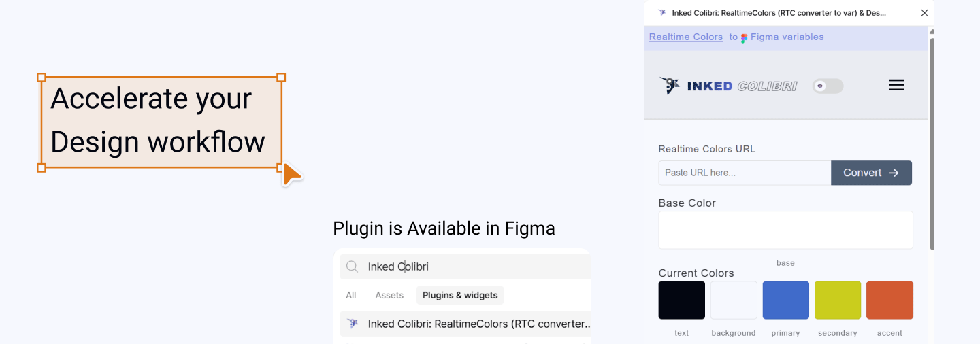Click the Paste URL here input field
Image resolution: width=980 pixels, height=344 pixels.
point(745,173)
